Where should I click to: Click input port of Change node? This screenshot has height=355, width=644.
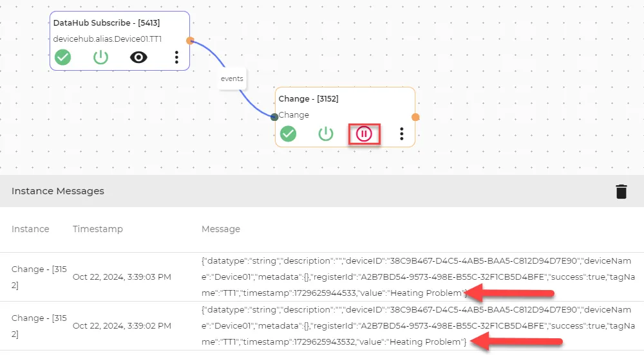[274, 117]
